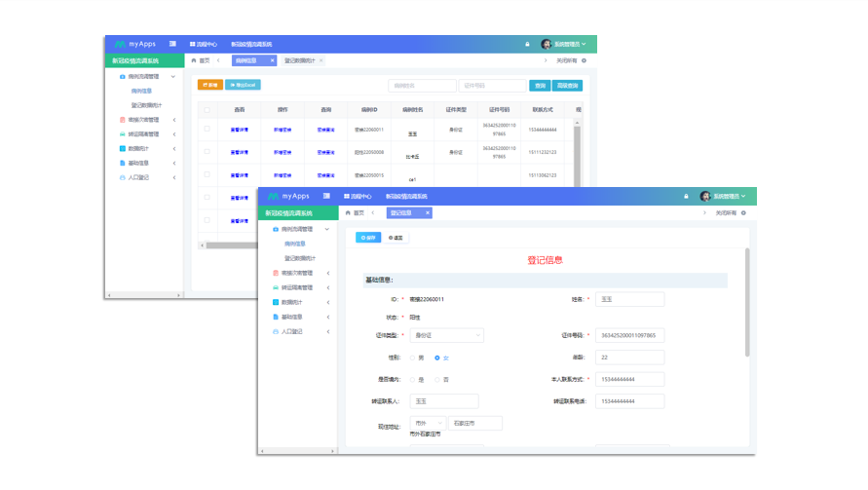Viewport: 868px width, 490px height.
Task: Close the 登记信息 tab with its X
Action: coord(427,212)
